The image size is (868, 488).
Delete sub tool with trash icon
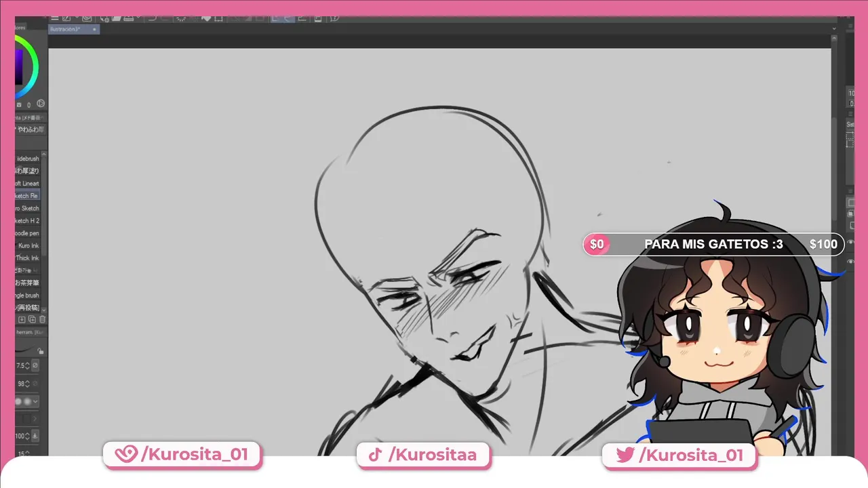pos(43,319)
